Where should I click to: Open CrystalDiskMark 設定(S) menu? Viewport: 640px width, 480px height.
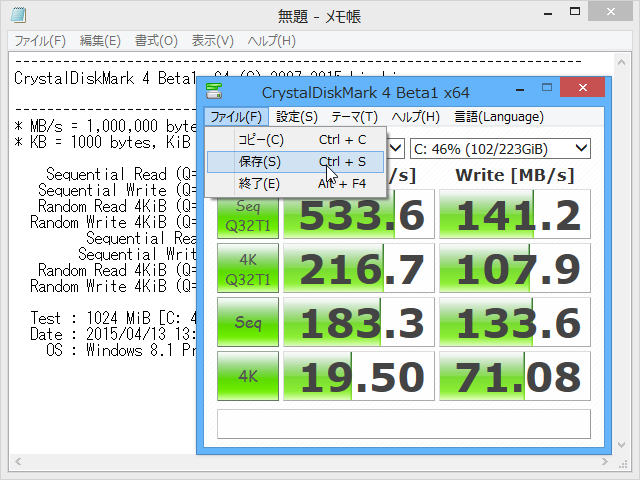(297, 117)
